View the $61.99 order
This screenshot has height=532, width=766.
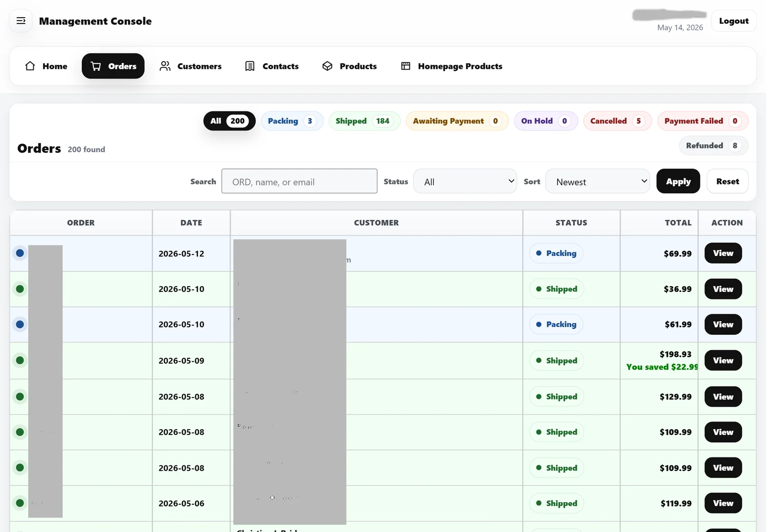[x=723, y=324]
